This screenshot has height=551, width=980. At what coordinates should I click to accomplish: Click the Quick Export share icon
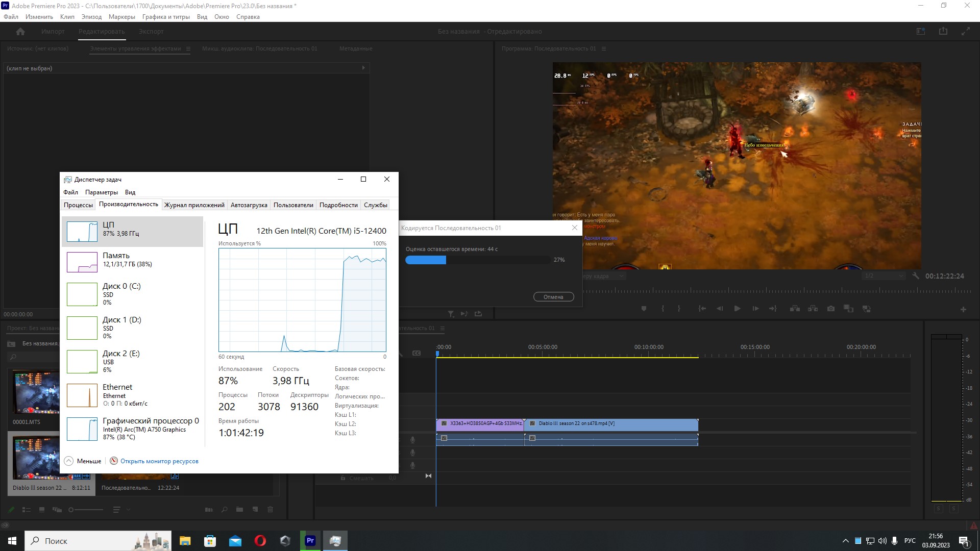tap(943, 32)
